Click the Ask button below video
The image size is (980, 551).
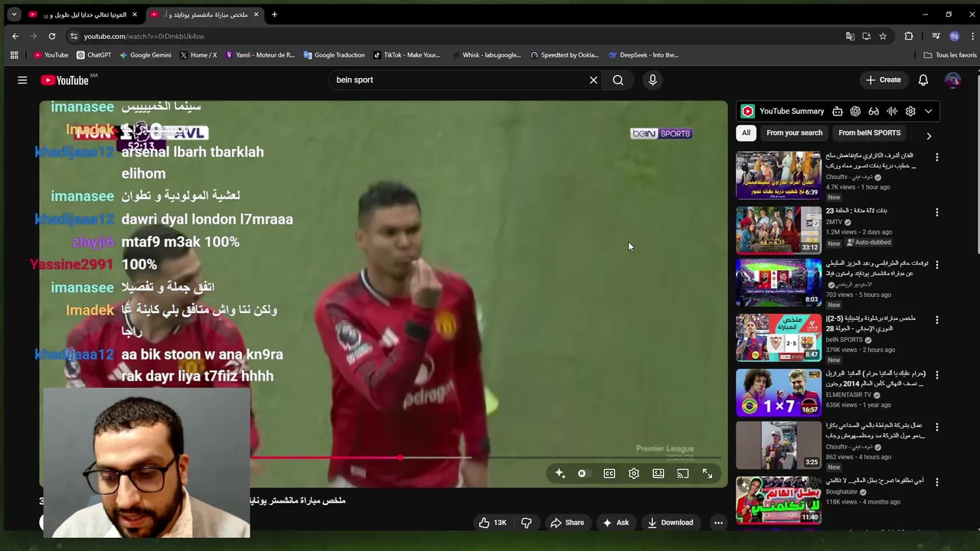pyautogui.click(x=616, y=523)
